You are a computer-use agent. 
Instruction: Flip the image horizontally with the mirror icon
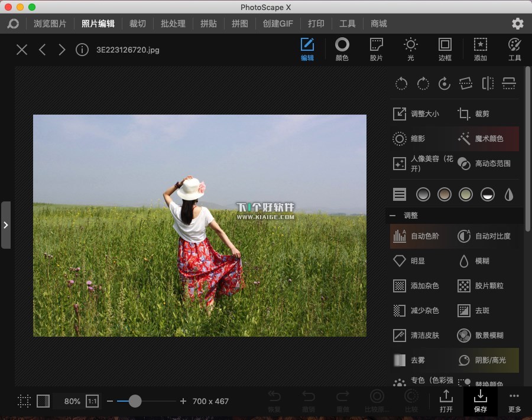click(x=488, y=83)
